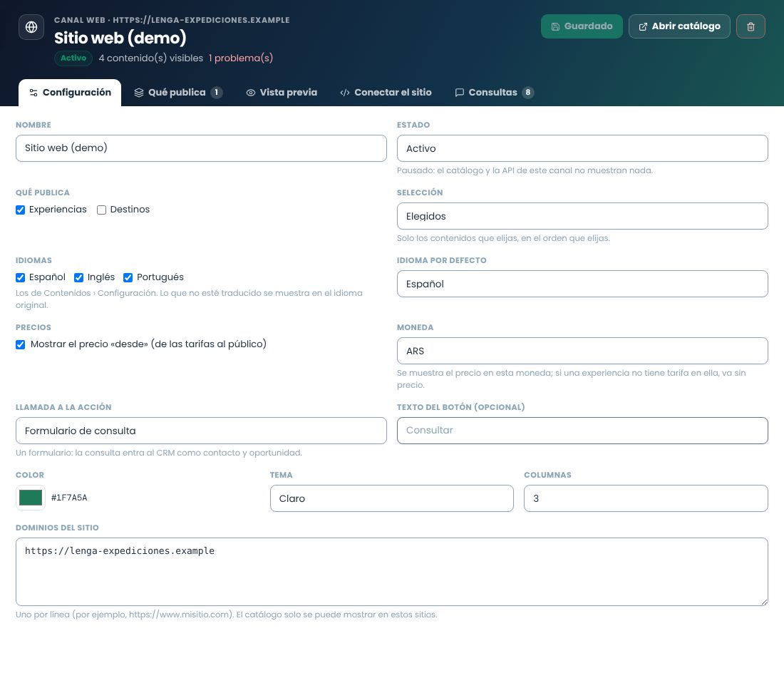Open the catalog with Abrir catálogo
This screenshot has width=784, height=673.
[x=679, y=26]
